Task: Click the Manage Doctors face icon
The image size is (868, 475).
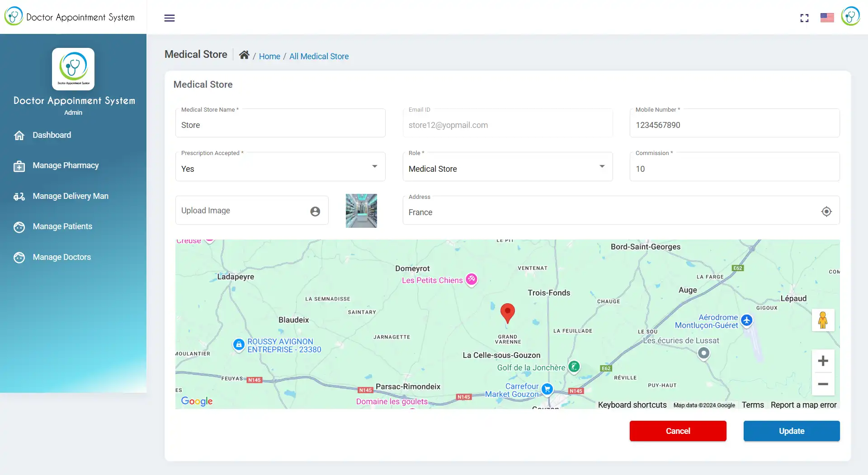Action: click(x=19, y=258)
